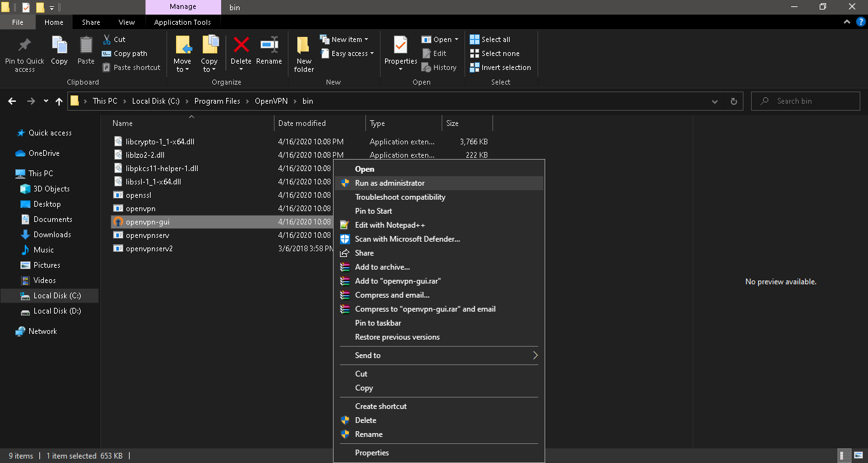Click Program Files in address breadcrumb
Screen dimensions: 868x463
coord(217,101)
